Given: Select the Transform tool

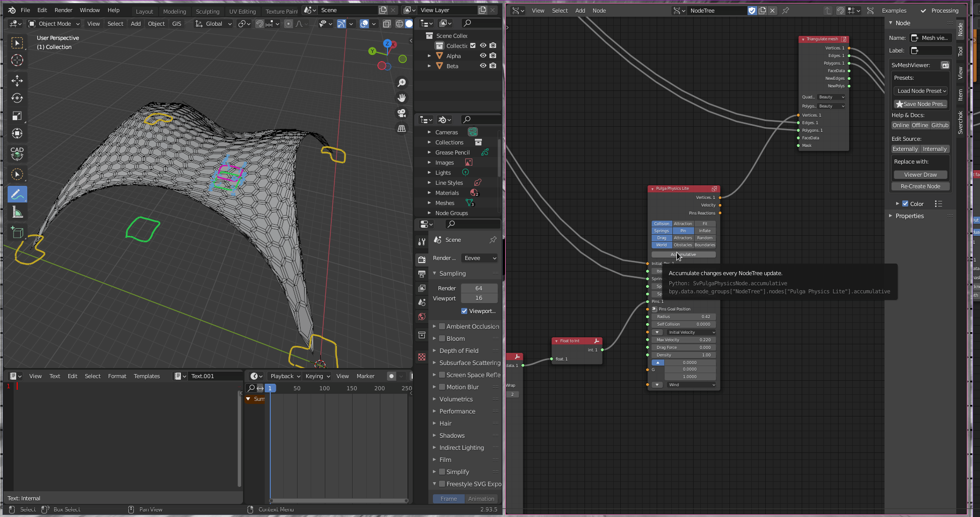Looking at the screenshot, I should pos(17,133).
